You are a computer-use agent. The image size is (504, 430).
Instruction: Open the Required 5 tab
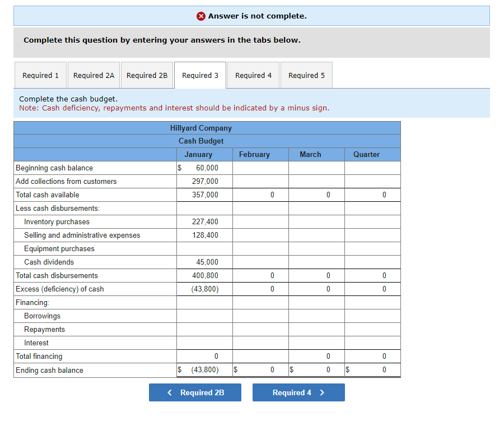tap(306, 75)
